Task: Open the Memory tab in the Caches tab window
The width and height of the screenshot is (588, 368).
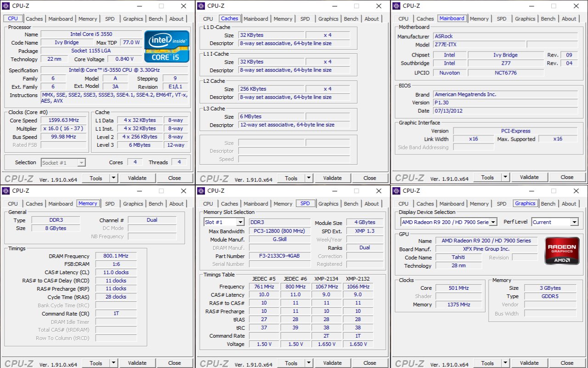Action: [x=283, y=19]
